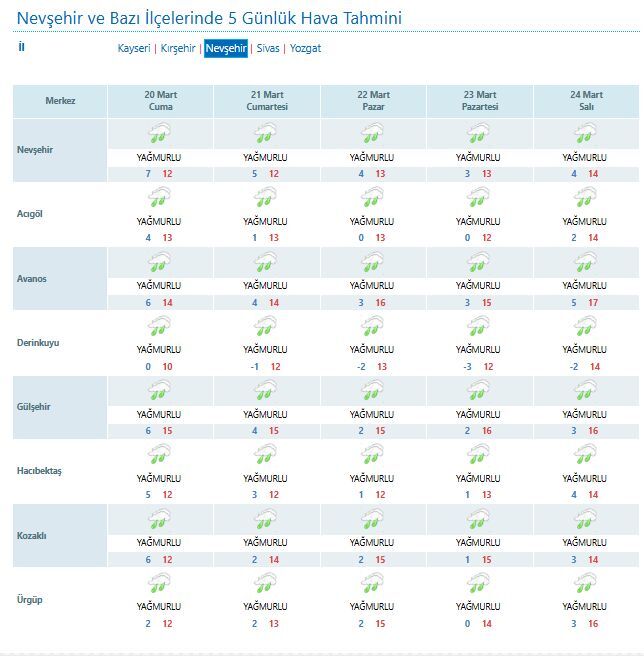Open the Sivas province link

268,48
